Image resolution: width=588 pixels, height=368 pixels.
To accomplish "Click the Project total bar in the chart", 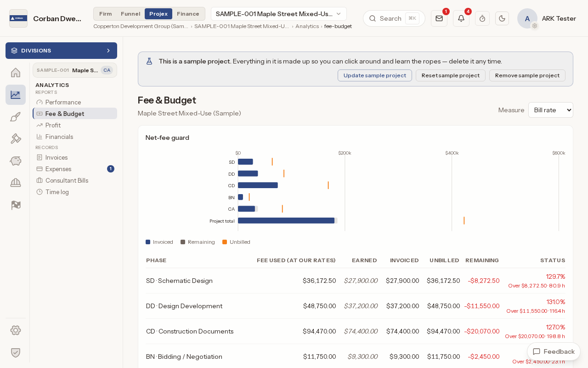I will (x=286, y=221).
